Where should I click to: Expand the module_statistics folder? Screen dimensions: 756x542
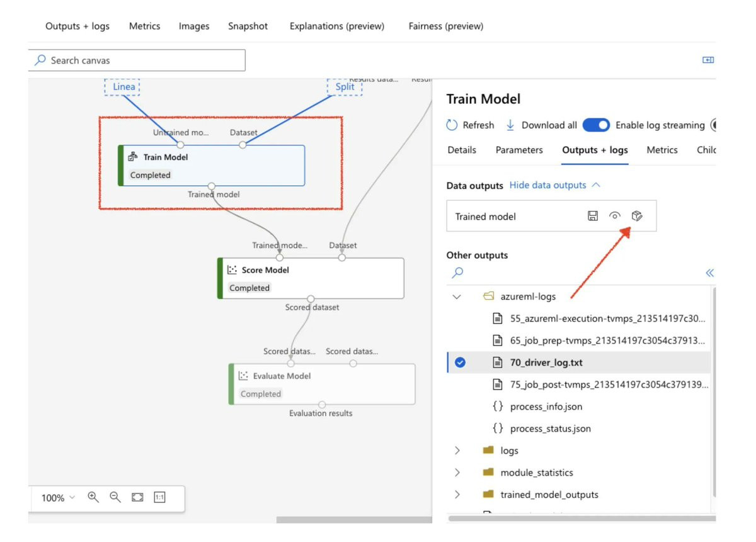tap(457, 473)
